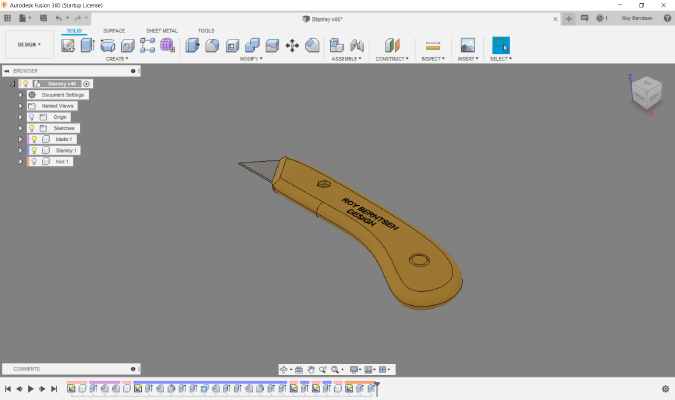Toggle visibility bulb of Stanley:1 component

[x=34, y=150]
